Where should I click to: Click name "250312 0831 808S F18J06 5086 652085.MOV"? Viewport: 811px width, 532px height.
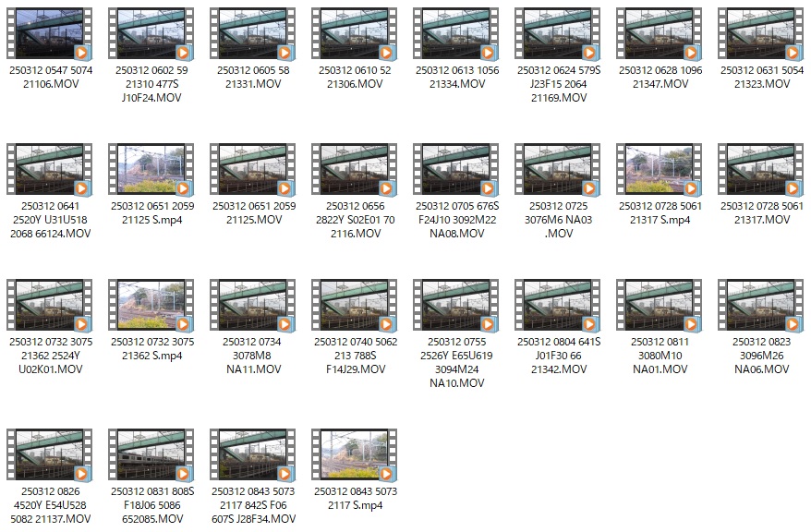pos(152,504)
